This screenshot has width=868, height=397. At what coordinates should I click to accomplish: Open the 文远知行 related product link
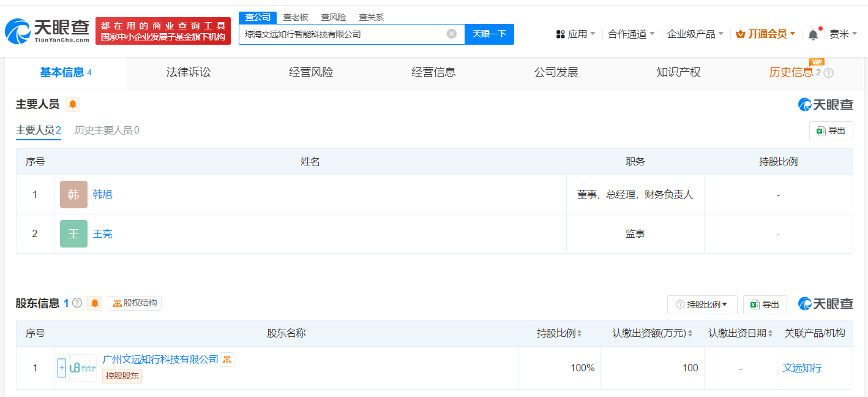point(802,368)
